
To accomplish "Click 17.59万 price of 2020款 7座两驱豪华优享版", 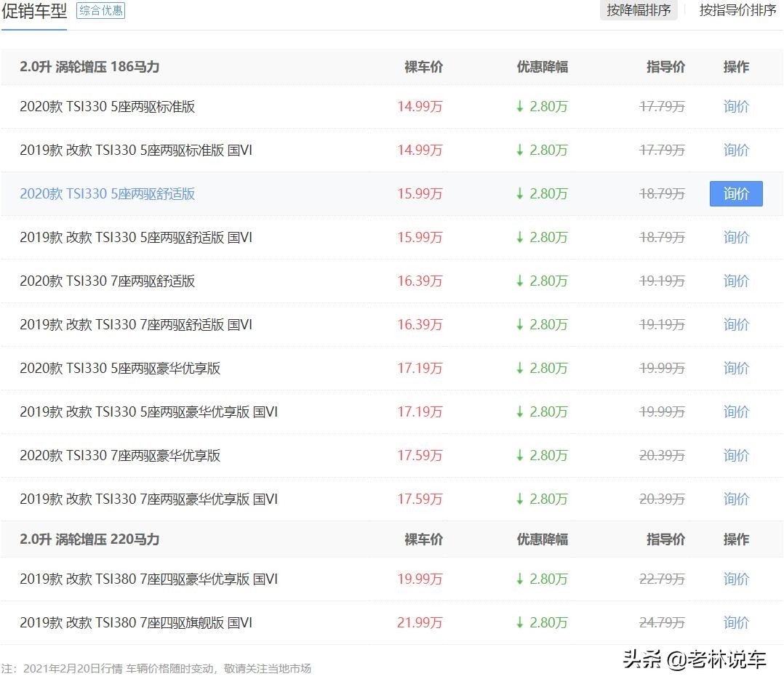I will click(420, 455).
